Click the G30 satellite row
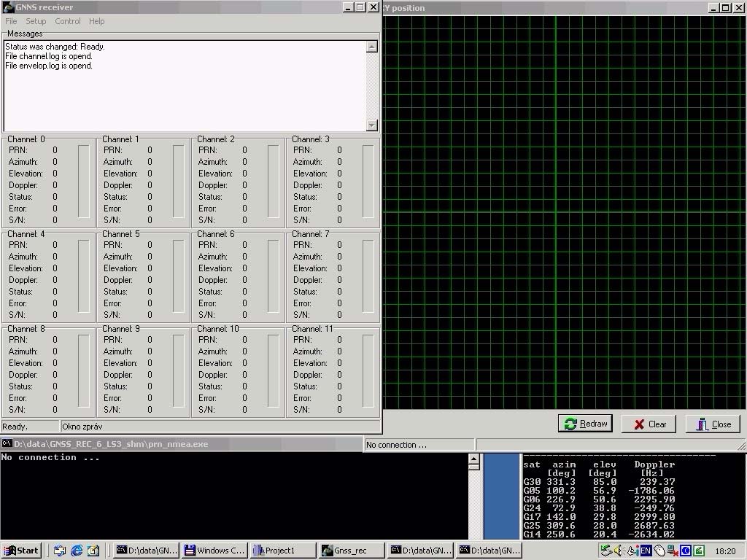 point(599,482)
